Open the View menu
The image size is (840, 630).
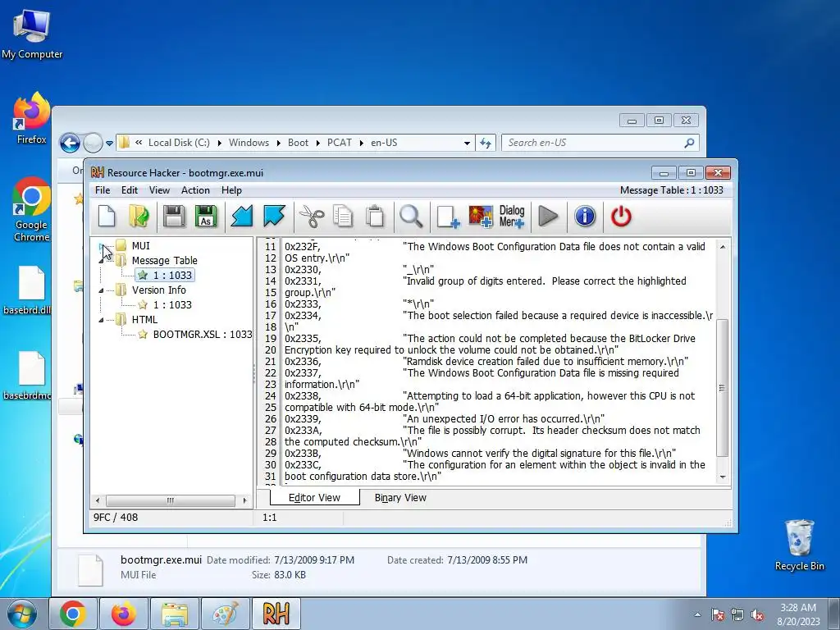tap(159, 190)
